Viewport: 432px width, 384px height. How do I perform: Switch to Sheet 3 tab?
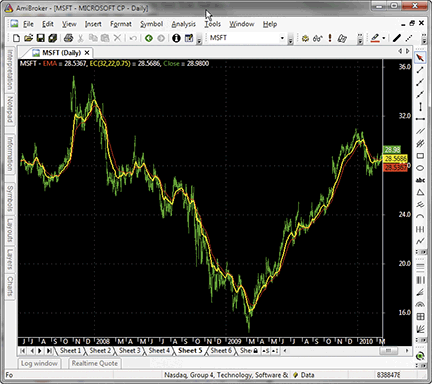tap(129, 350)
